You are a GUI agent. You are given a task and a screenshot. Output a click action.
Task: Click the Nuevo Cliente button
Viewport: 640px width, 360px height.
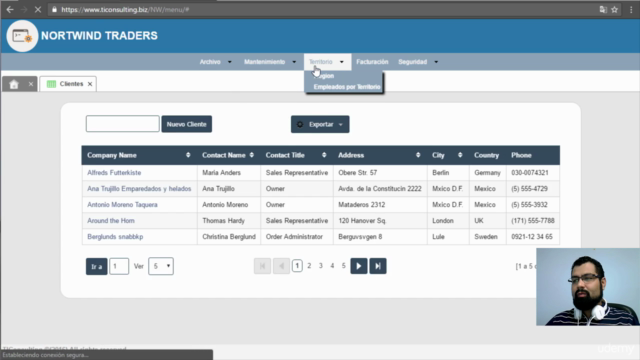click(187, 124)
